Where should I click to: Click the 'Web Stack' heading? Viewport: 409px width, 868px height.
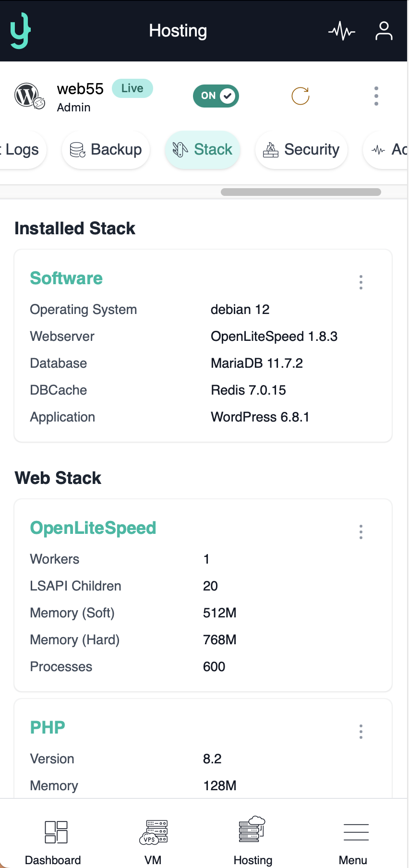pyautogui.click(x=58, y=478)
